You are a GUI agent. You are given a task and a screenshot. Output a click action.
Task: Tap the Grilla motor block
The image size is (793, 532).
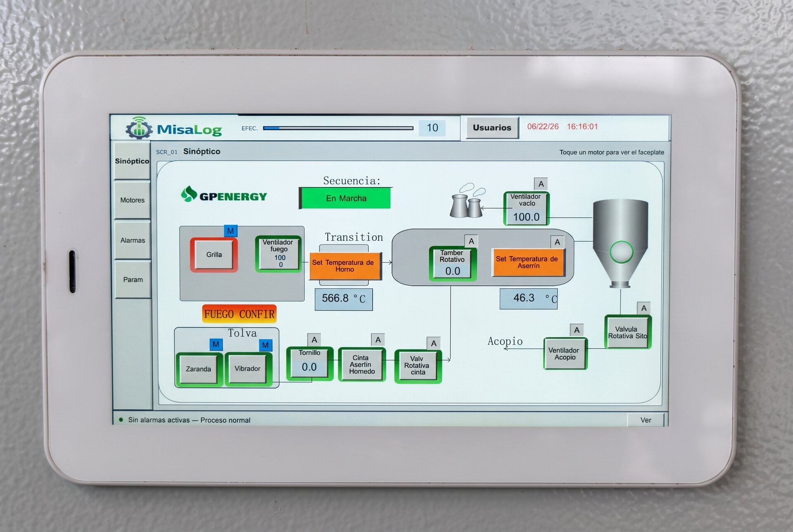pos(214,254)
